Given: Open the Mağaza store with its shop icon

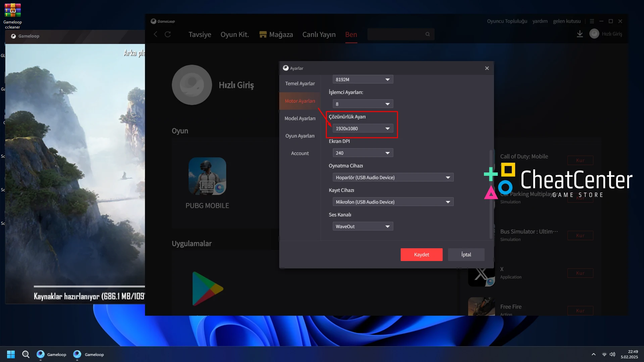Looking at the screenshot, I should coord(263,34).
